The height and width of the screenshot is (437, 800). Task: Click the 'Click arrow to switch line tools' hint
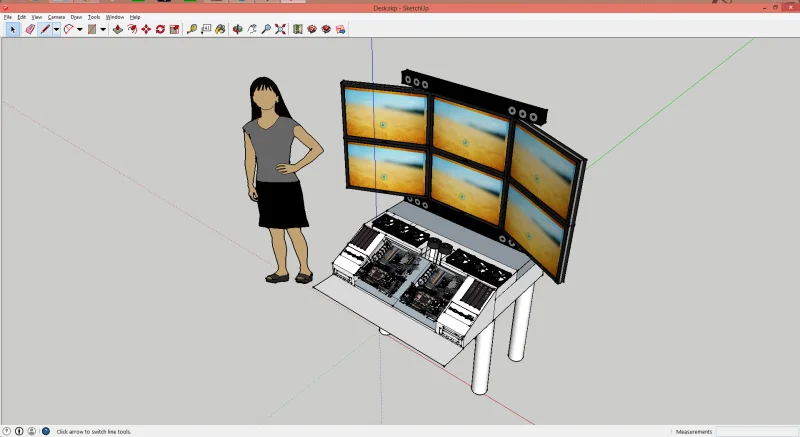94,431
